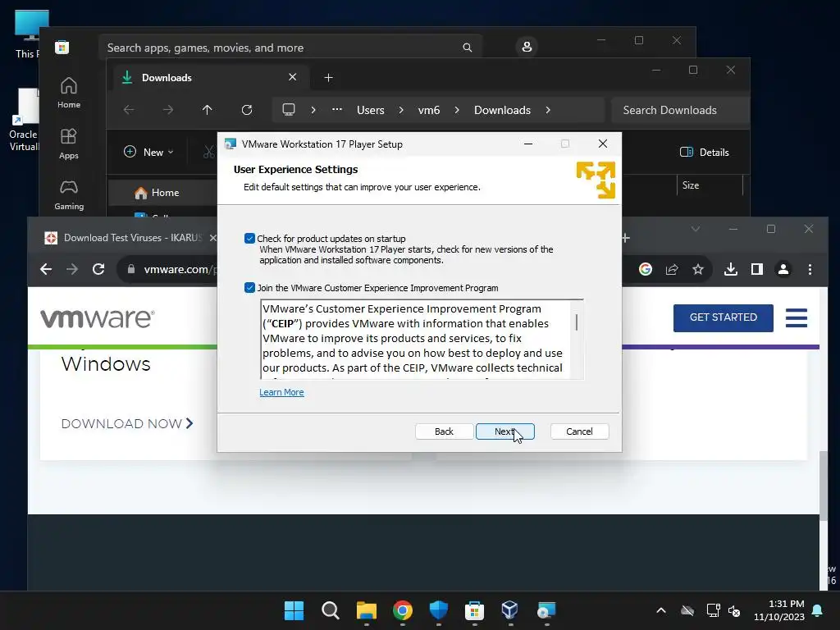
Task: Select Users in File Explorer breadcrumb
Action: pyautogui.click(x=371, y=110)
